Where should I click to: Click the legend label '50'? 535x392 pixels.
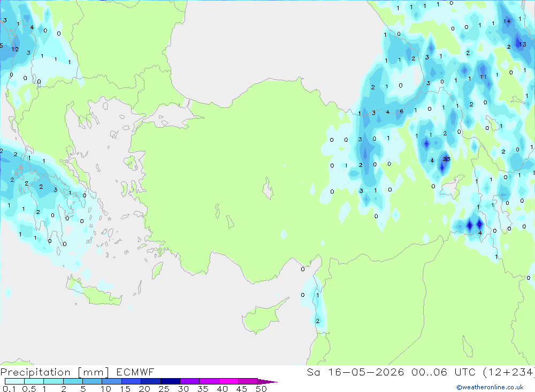(x=261, y=389)
